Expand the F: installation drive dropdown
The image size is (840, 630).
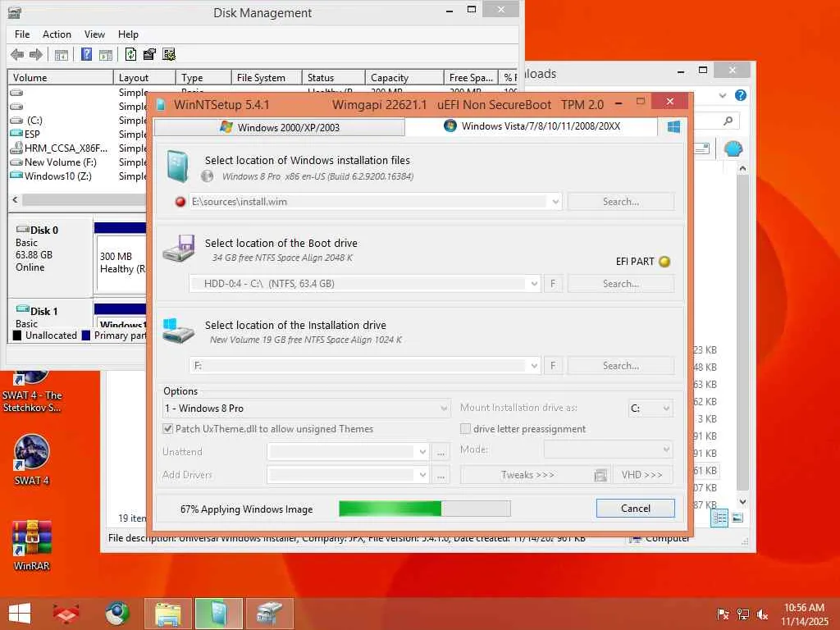click(533, 366)
